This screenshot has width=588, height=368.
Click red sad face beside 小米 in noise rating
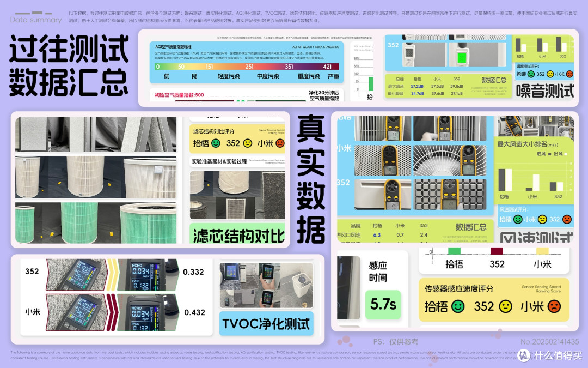(x=569, y=74)
